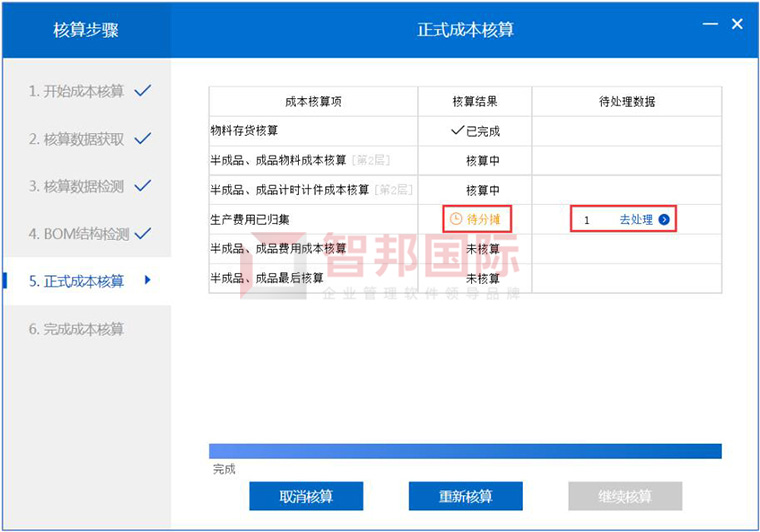This screenshot has width=760, height=532.
Task: Select step 1. 开始成本核算
Action: [x=87, y=91]
